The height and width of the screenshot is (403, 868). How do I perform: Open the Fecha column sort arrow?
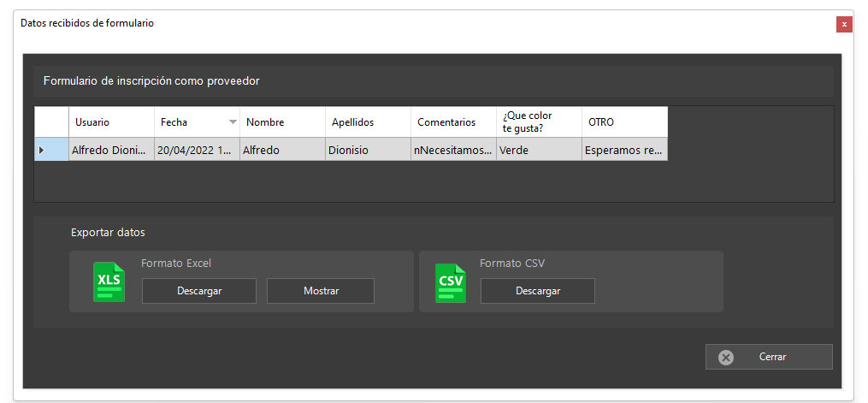233,122
